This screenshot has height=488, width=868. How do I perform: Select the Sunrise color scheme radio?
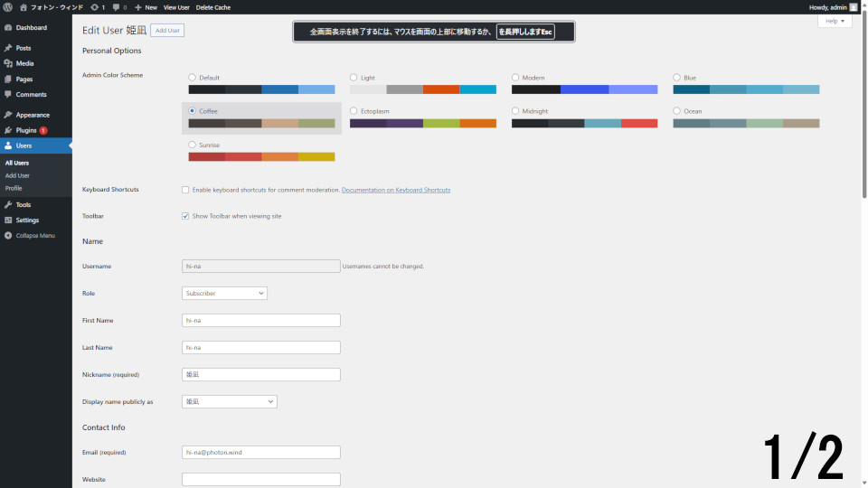click(x=193, y=145)
